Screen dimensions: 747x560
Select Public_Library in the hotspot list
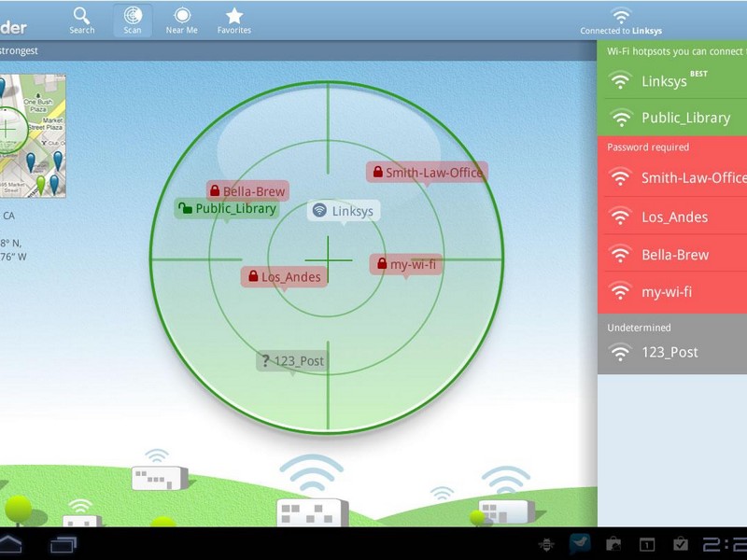tap(672, 119)
